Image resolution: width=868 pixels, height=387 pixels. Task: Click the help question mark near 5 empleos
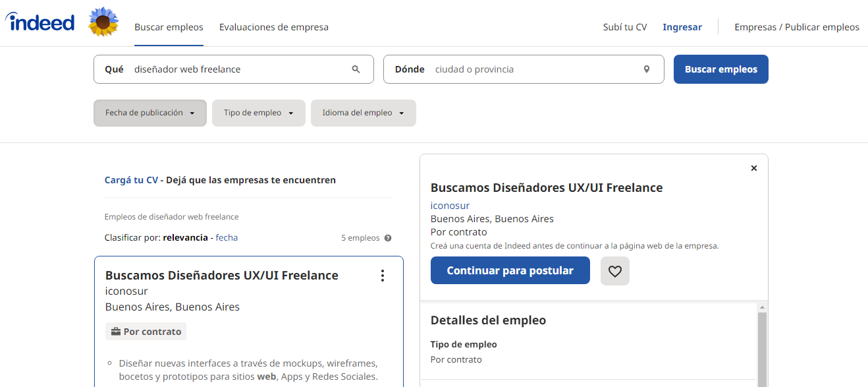pyautogui.click(x=388, y=237)
